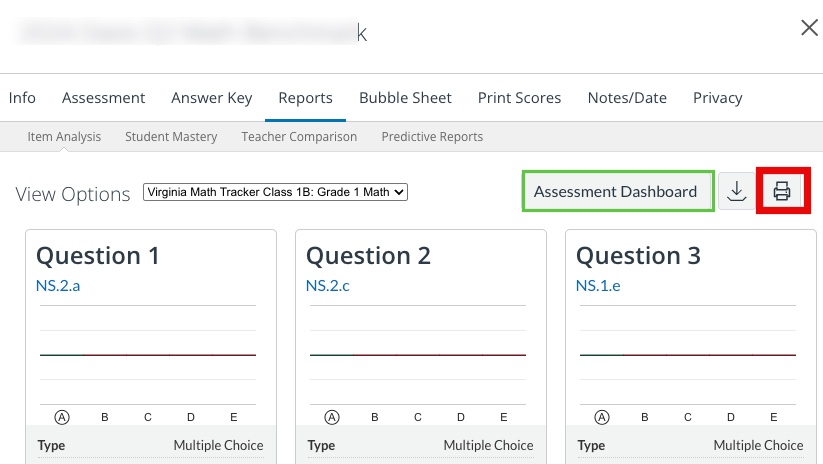Open the Teacher Comparison report
This screenshot has width=823, height=464.
(x=299, y=136)
